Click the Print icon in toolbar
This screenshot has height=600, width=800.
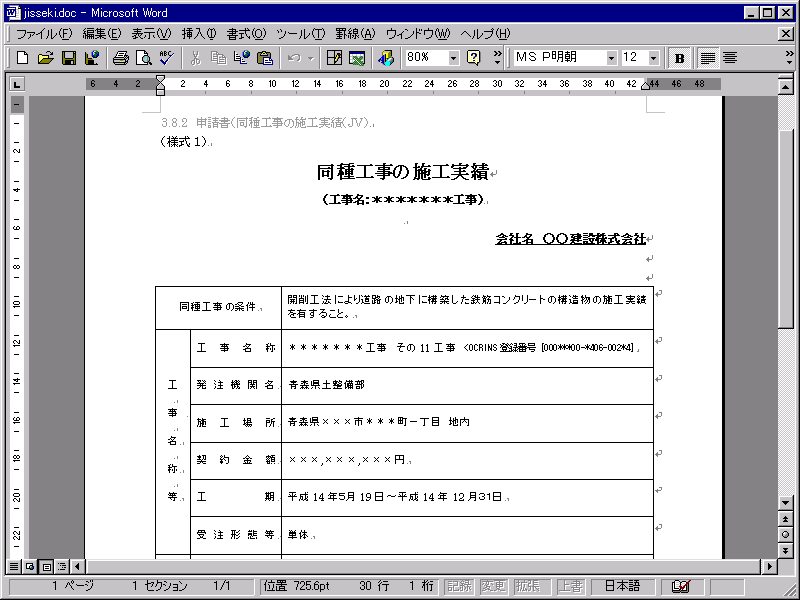point(120,58)
